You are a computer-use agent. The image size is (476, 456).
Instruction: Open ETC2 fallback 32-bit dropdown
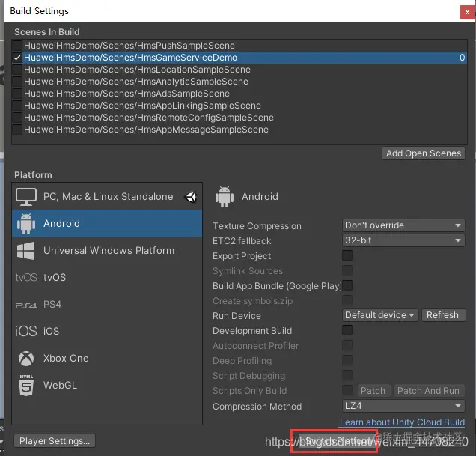pyautogui.click(x=403, y=240)
